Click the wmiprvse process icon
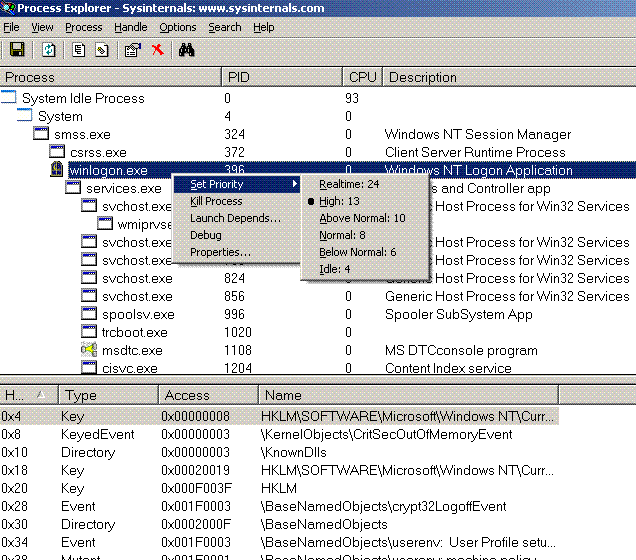Screen dimensions: 636x560 (105, 223)
